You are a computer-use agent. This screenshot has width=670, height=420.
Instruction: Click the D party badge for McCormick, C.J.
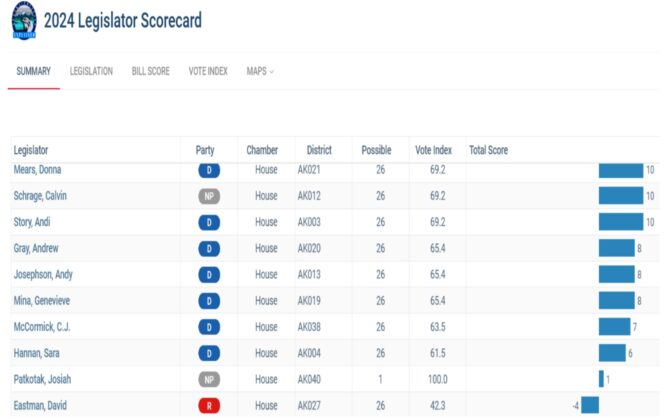coord(209,327)
